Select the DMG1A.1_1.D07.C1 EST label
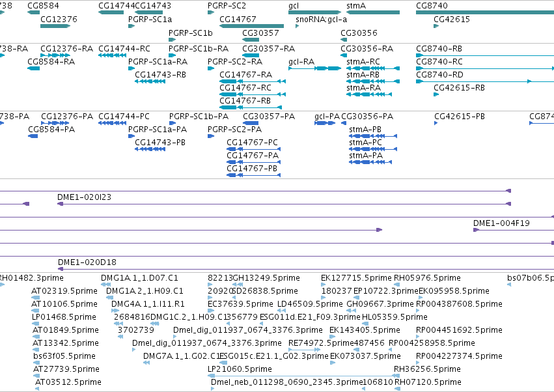 (139, 278)
